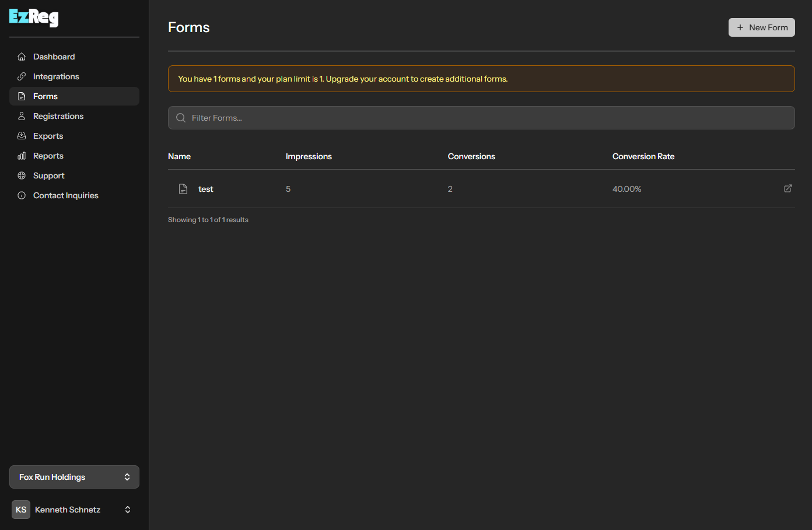Open Contact Inquiries from the sidebar
Image resolution: width=812 pixels, height=530 pixels.
point(65,195)
